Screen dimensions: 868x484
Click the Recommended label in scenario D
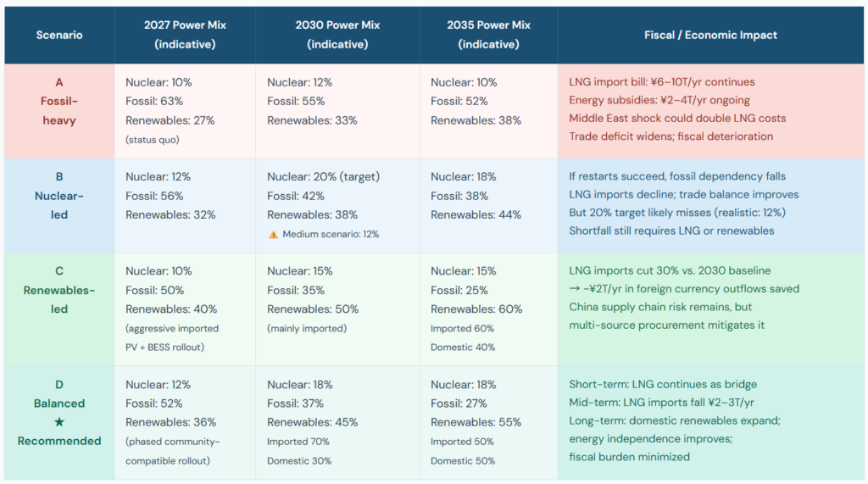[59, 441]
